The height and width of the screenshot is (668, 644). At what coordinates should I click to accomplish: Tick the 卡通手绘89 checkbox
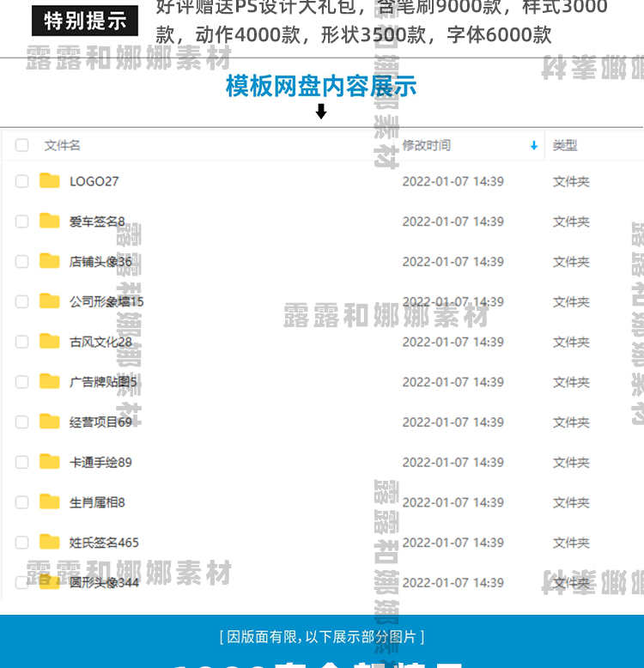click(21, 462)
